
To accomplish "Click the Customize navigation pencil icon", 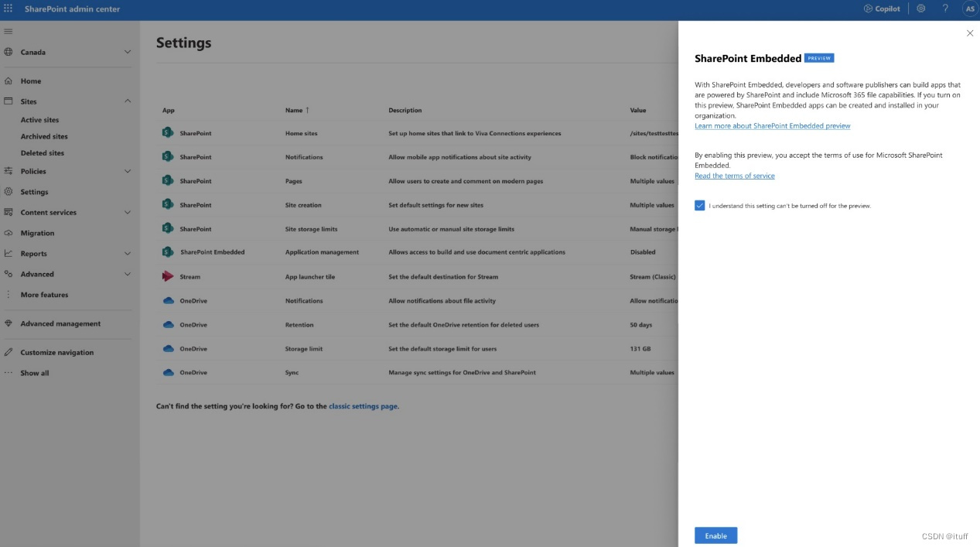I will coord(9,352).
